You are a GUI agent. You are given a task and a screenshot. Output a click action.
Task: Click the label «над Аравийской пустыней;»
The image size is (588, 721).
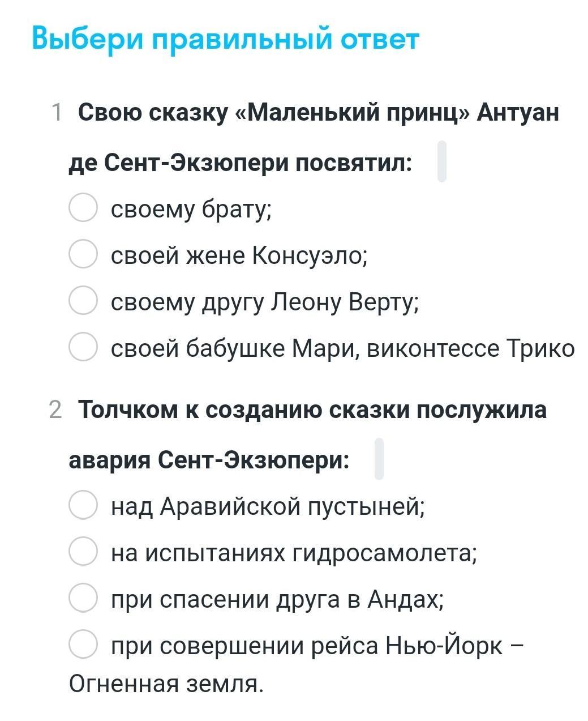(x=268, y=506)
